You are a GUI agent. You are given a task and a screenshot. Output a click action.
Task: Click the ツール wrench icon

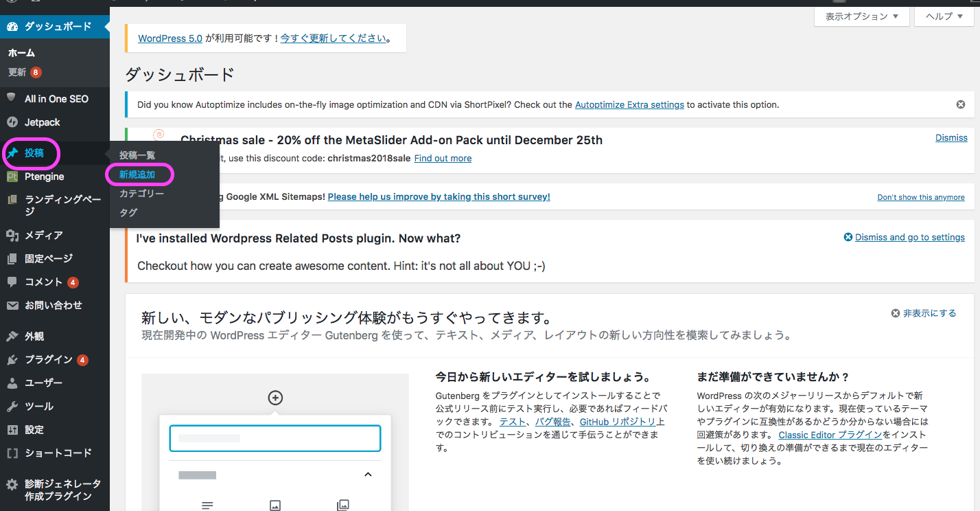coord(12,407)
